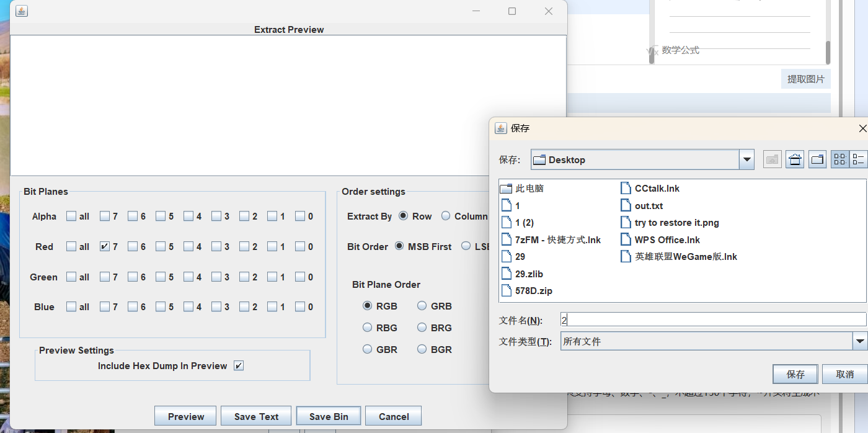This screenshot has height=433, width=868.
Task: Click the Extract Preview text area
Action: (288, 105)
